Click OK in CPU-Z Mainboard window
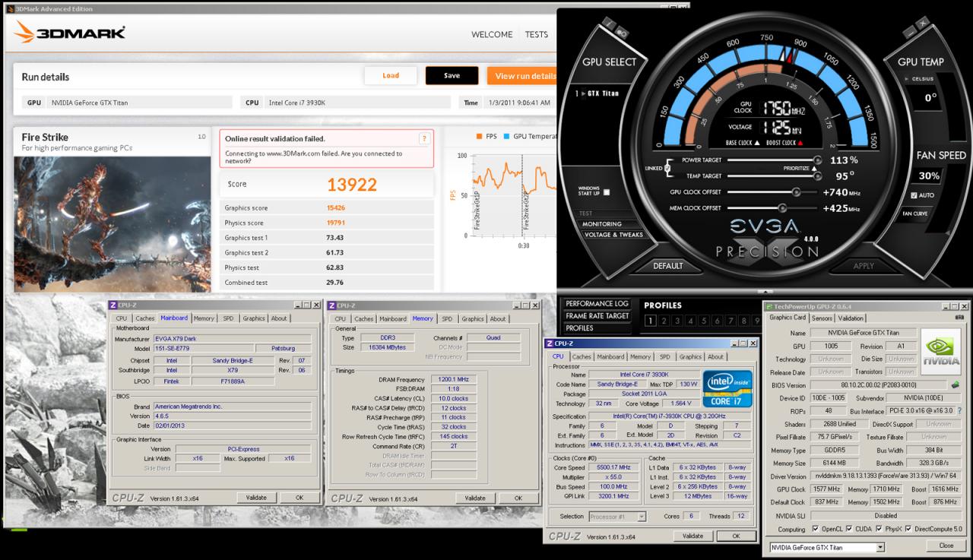This screenshot has width=973, height=560. click(x=300, y=497)
